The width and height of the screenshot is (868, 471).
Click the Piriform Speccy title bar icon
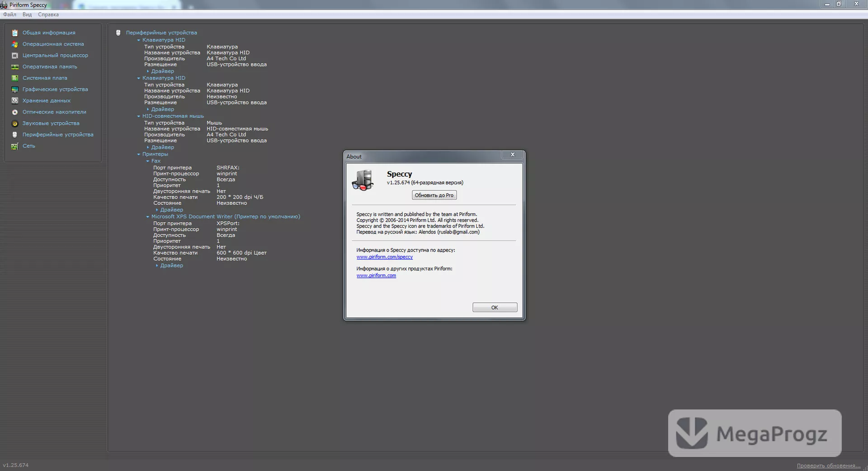(x=4, y=5)
